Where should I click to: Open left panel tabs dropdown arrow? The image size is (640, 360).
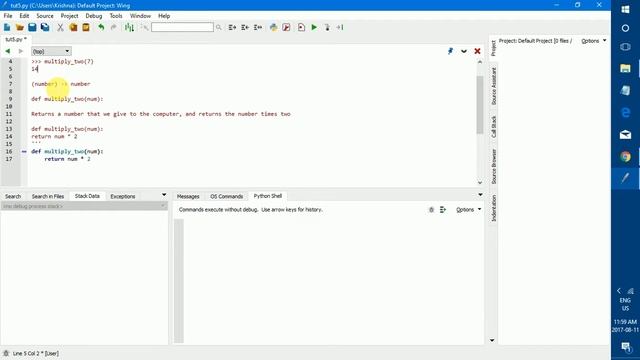point(164,195)
